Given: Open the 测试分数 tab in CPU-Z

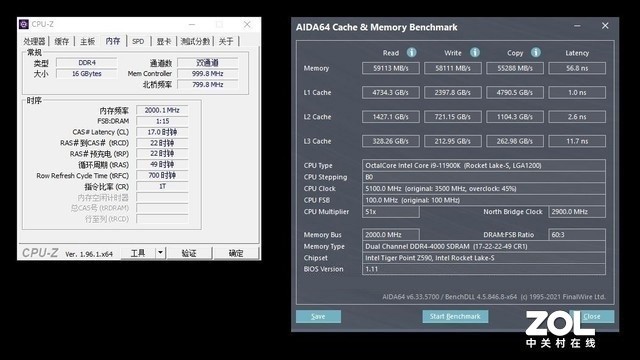Looking at the screenshot, I should 195,41.
